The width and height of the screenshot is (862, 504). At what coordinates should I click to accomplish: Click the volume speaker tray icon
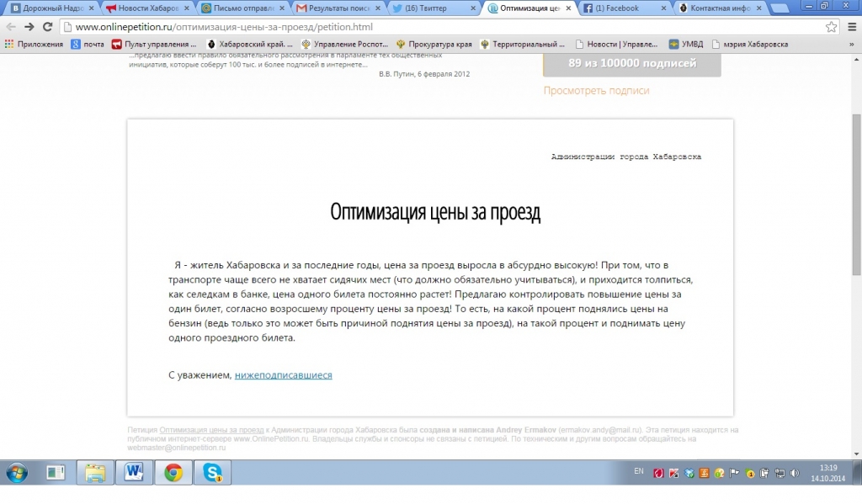tap(795, 473)
